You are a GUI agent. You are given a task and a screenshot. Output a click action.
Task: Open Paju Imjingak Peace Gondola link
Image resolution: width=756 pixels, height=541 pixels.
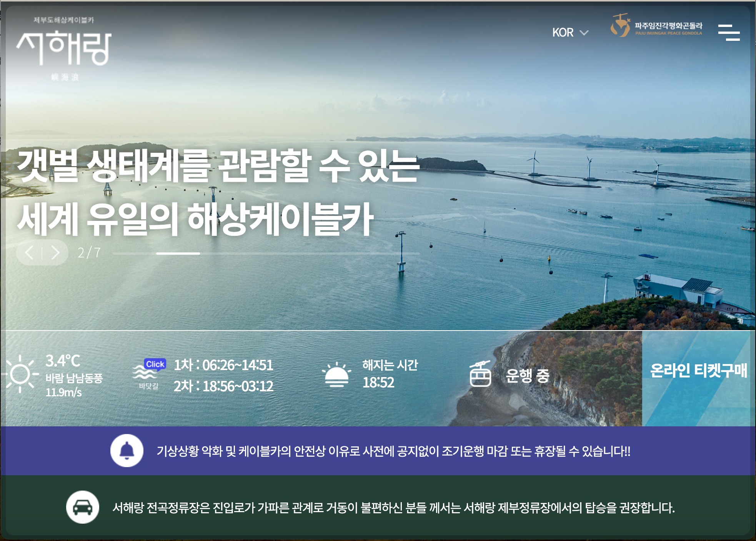coord(656,26)
